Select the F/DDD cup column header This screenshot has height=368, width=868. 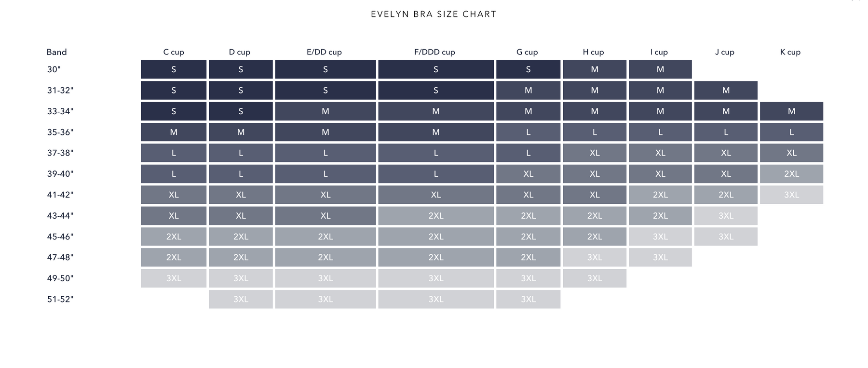(434, 52)
